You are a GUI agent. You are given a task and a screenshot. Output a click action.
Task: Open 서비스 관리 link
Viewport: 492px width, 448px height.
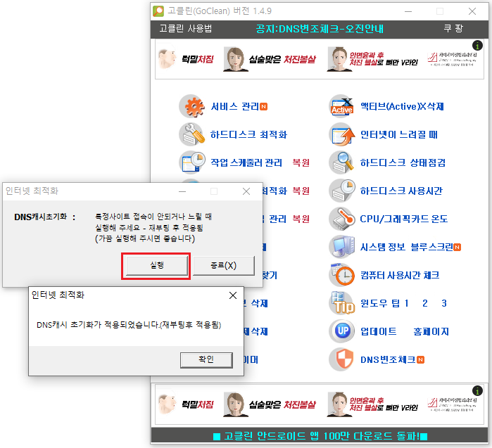click(234, 107)
